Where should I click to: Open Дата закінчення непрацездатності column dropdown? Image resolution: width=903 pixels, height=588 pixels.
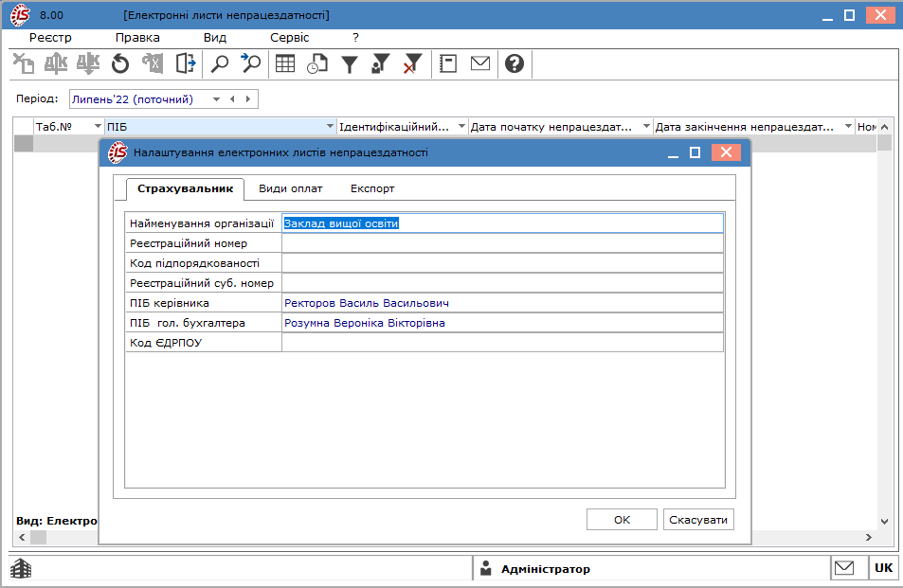click(848, 126)
